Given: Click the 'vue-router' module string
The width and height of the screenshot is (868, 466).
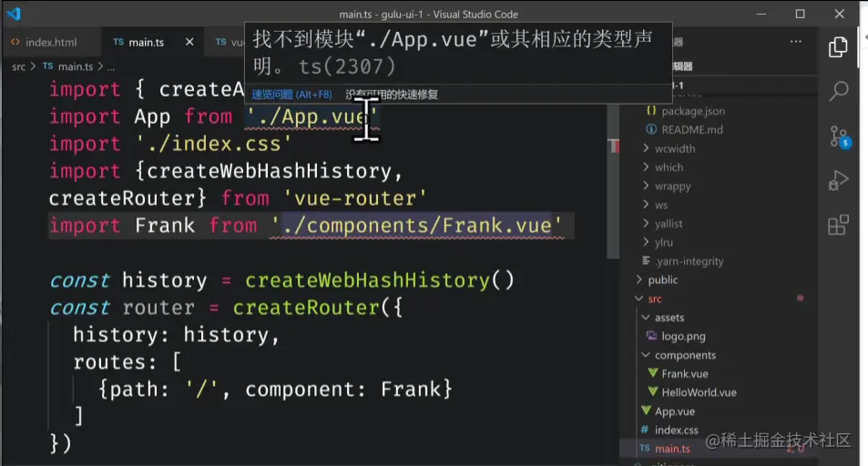Looking at the screenshot, I should pyautogui.click(x=355, y=198).
